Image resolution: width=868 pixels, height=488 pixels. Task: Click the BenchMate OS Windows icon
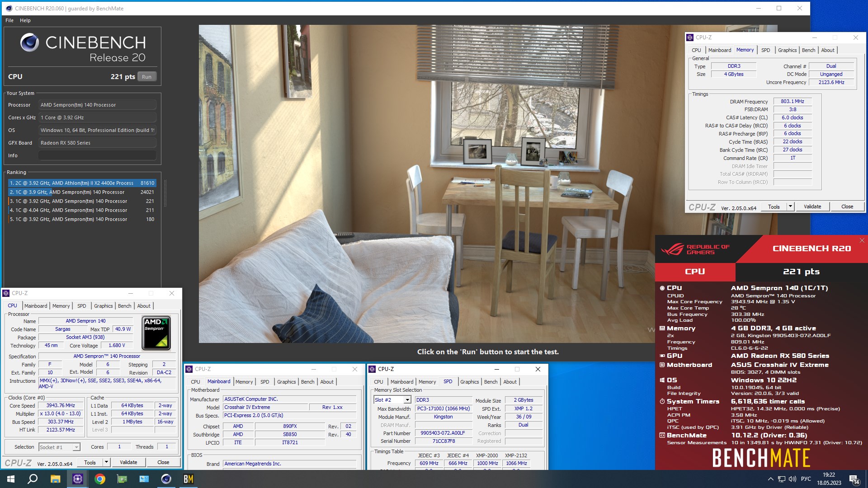point(662,380)
